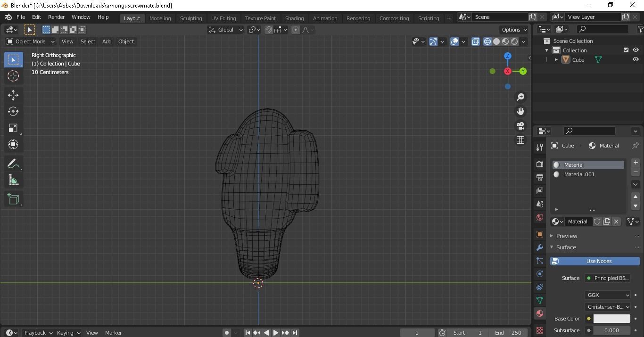The image size is (644, 337).
Task: Switch to Solid viewport shading
Action: 496,41
